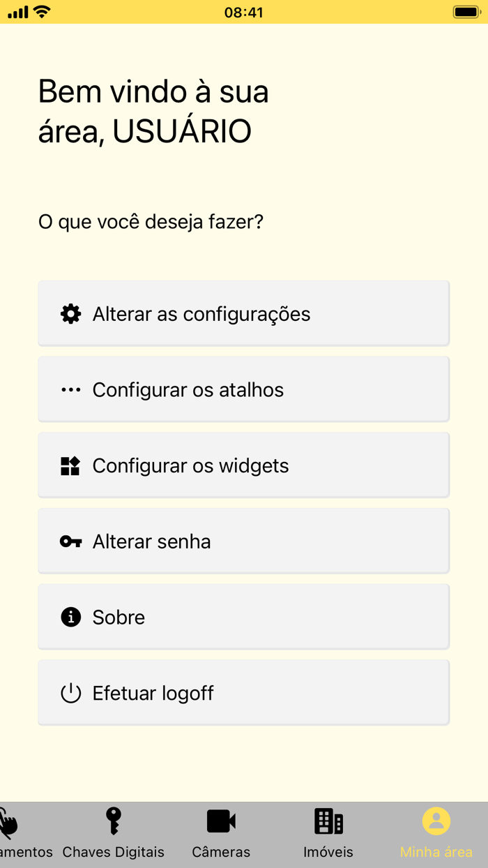Select Configurar os atalhos

[x=243, y=389]
